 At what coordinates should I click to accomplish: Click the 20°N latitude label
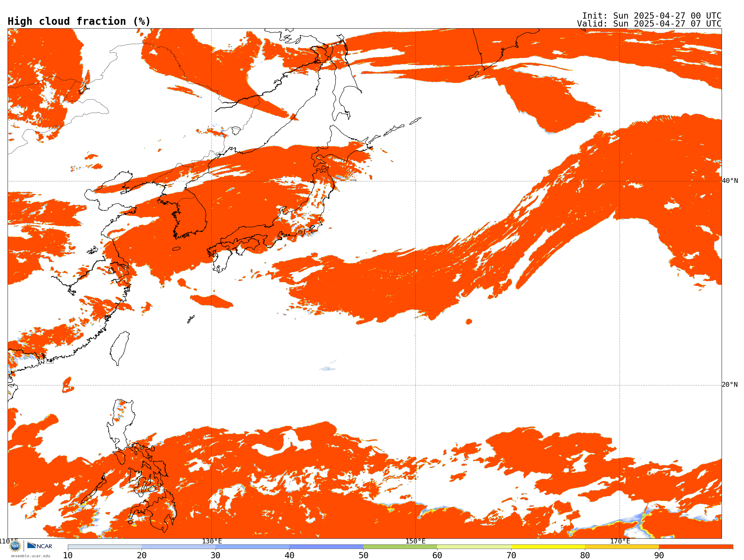click(x=730, y=385)
